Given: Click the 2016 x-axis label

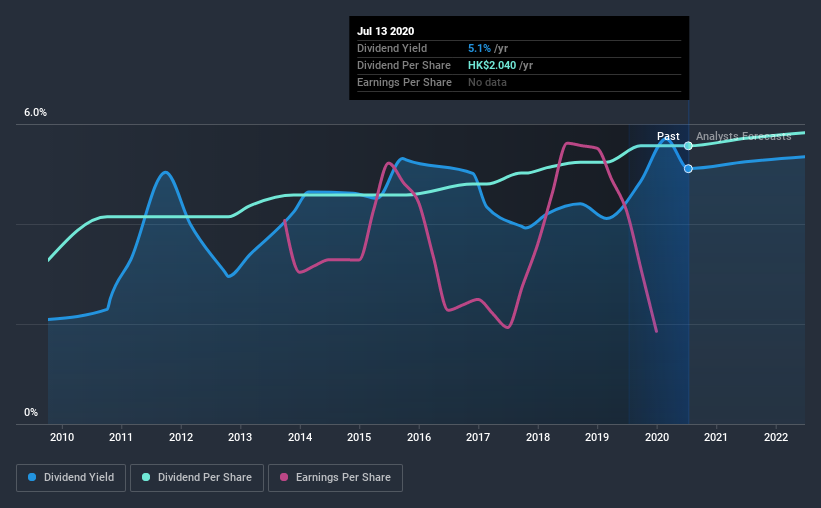Looking at the screenshot, I should (419, 437).
